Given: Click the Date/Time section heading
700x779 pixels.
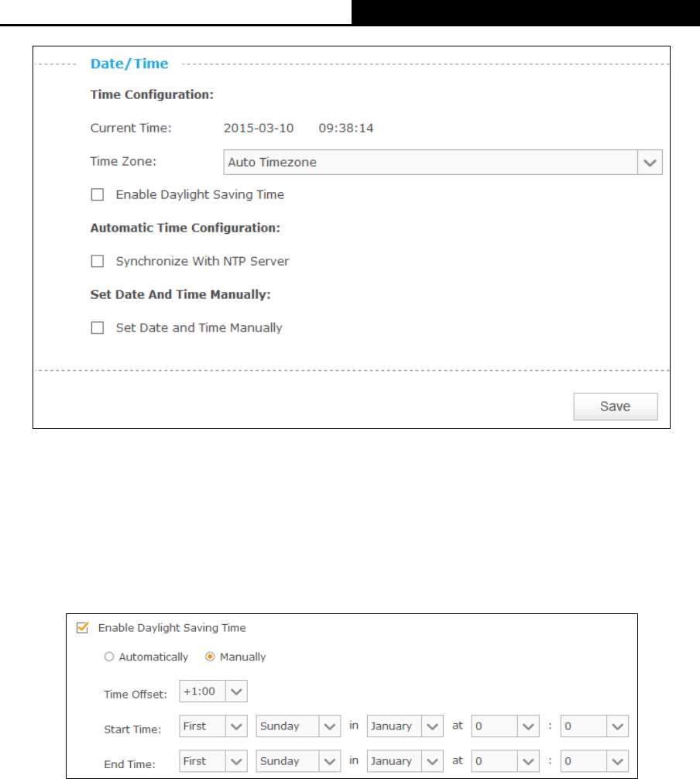Looking at the screenshot, I should 129,63.
